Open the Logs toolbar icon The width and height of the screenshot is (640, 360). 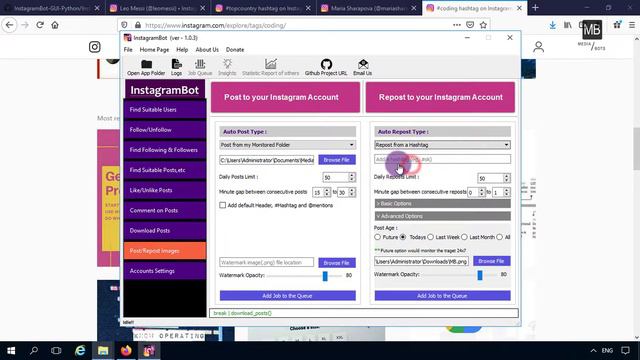tap(176, 67)
